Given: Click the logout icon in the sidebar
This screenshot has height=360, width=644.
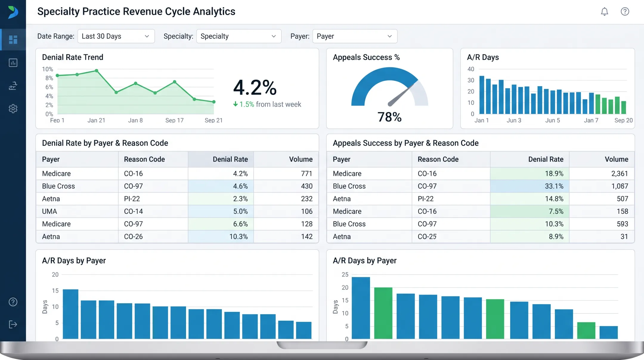Looking at the screenshot, I should pos(13,324).
